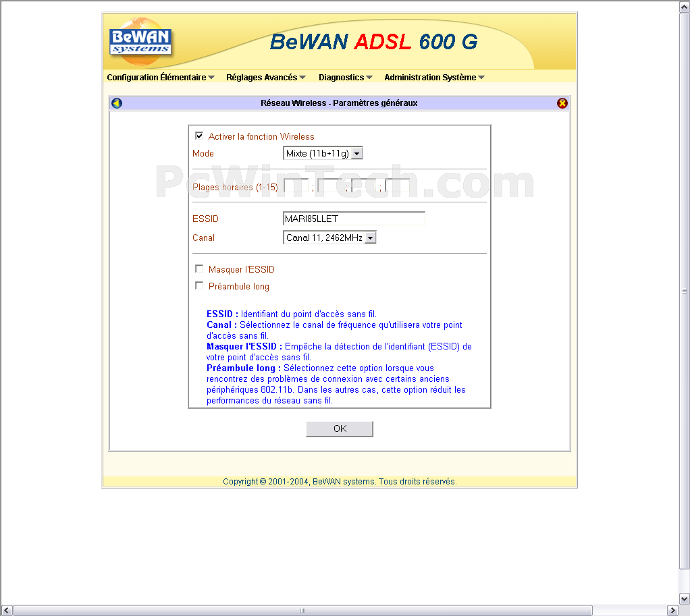Check the Préambule long option
Screen dimensions: 690x616
199,286
